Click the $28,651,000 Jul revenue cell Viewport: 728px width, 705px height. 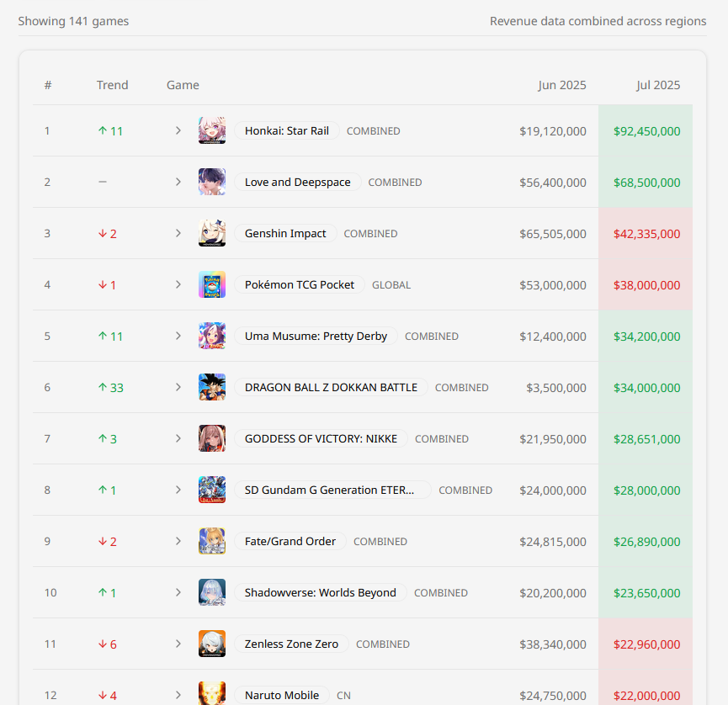(646, 438)
